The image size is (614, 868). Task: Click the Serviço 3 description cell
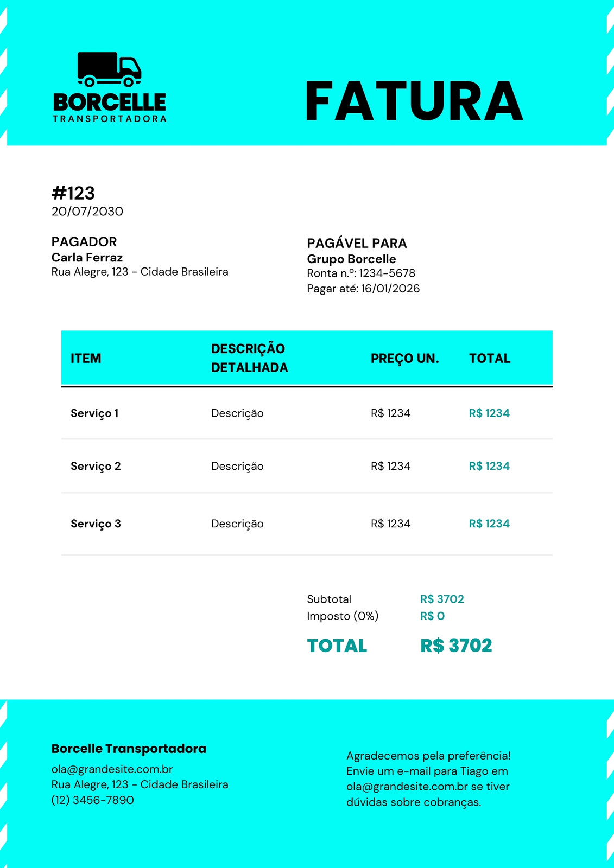[x=237, y=524]
